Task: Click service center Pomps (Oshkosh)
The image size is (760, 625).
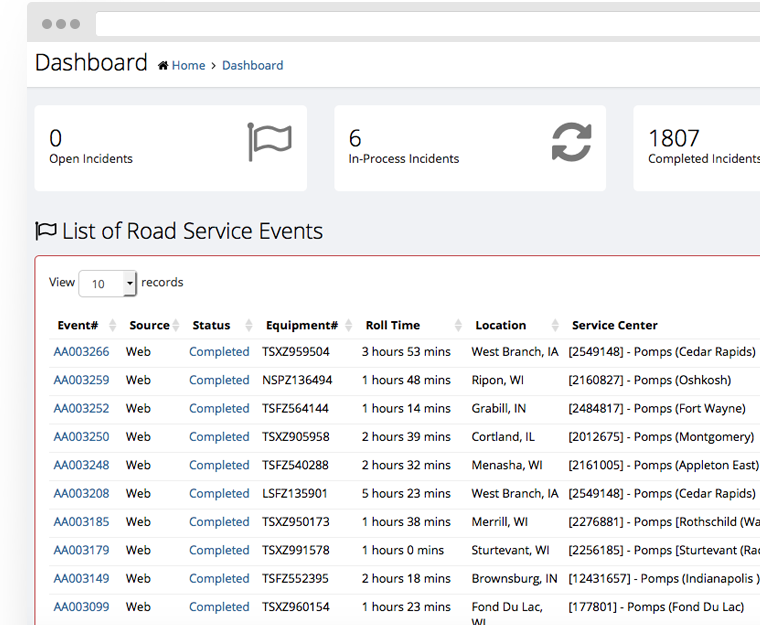Action: tap(649, 380)
